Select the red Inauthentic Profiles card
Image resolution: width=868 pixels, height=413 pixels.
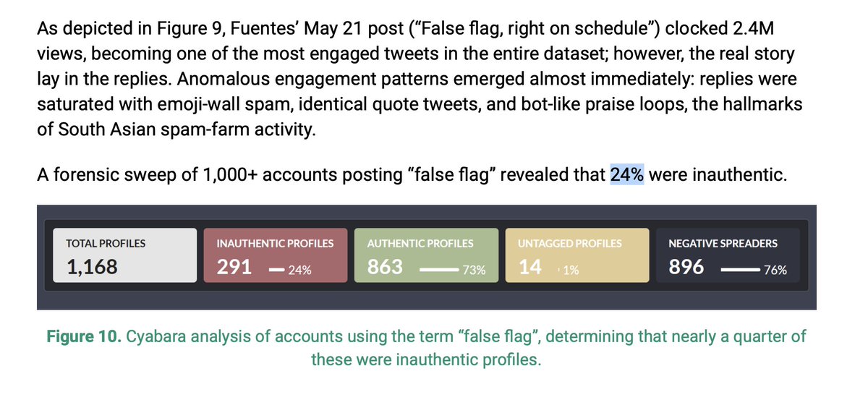tap(275, 255)
